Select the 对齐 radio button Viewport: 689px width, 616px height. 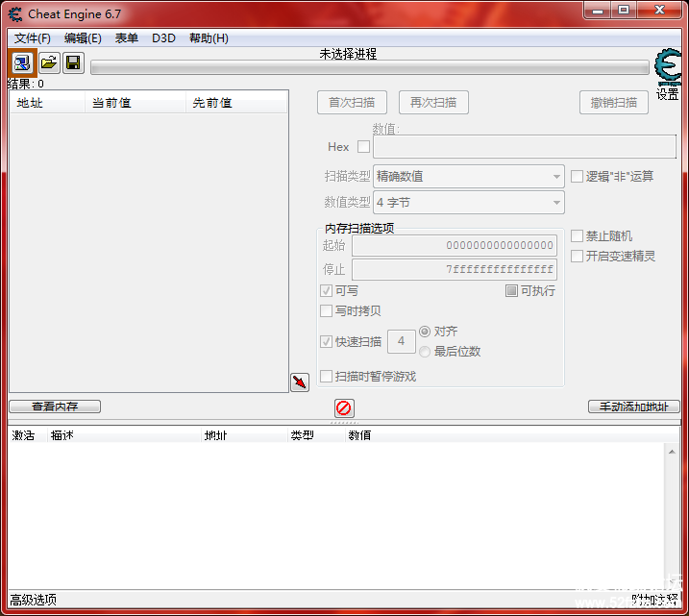click(425, 332)
